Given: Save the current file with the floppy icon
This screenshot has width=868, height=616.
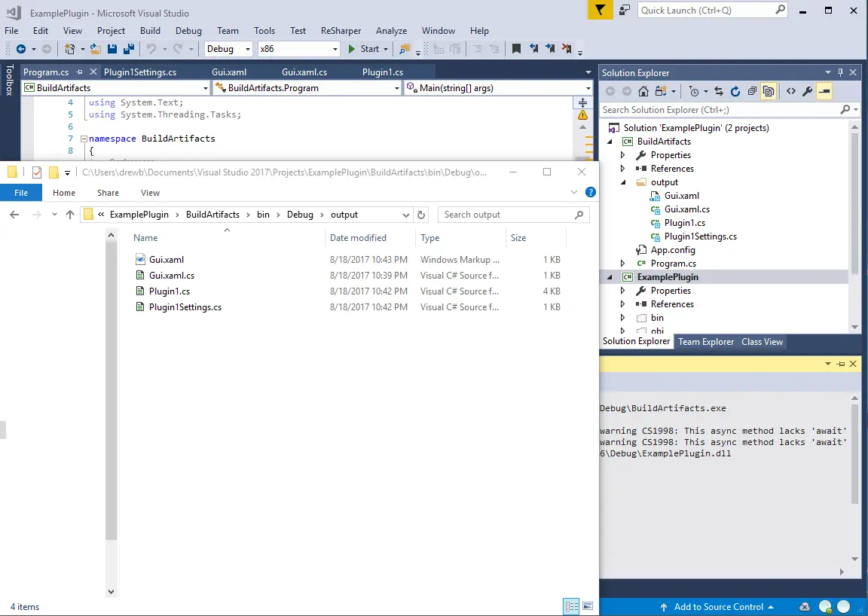Looking at the screenshot, I should (112, 49).
